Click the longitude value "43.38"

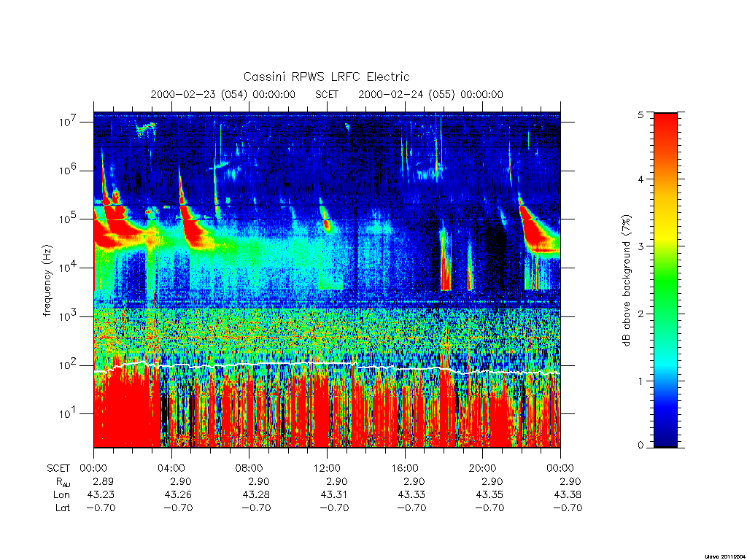coord(568,495)
